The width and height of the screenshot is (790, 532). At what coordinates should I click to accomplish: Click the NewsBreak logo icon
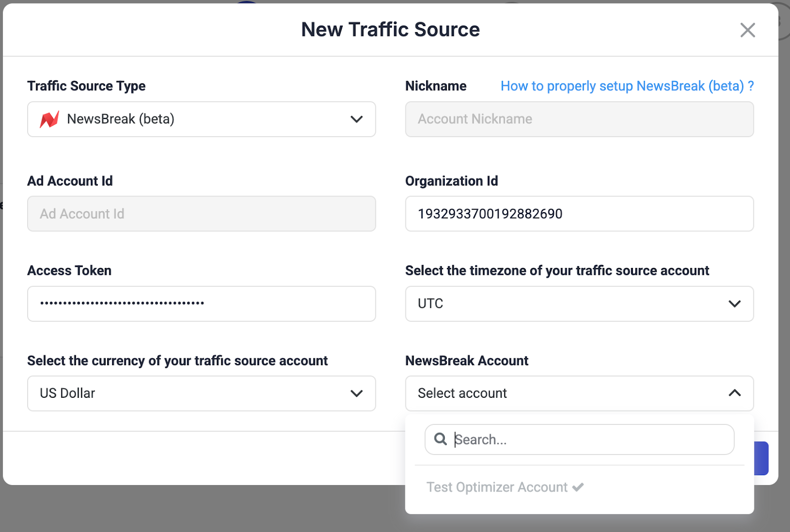pos(49,119)
